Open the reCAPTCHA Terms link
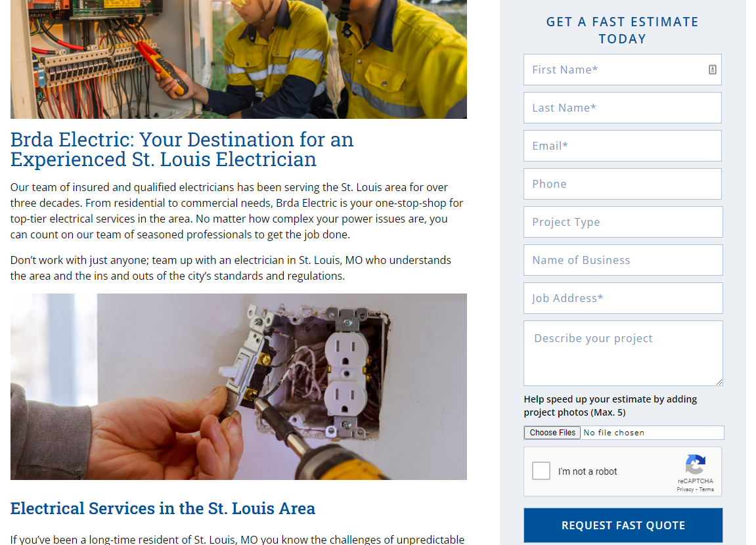 tap(706, 489)
